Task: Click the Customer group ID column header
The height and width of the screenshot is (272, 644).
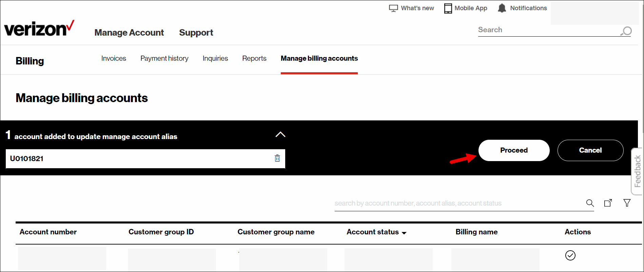Action: tap(161, 232)
